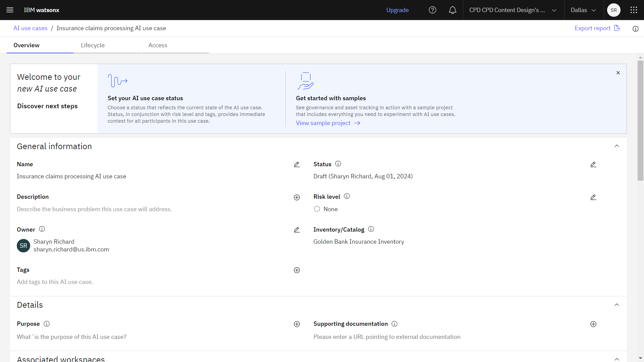Show info tooltip for Status
Screen dimensions: 644x362
pos(338,164)
